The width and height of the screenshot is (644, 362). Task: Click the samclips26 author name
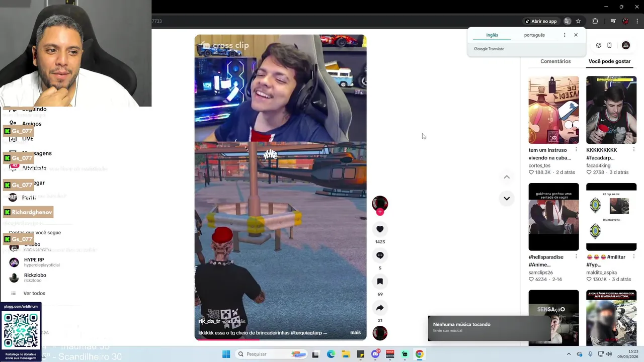pyautogui.click(x=541, y=273)
